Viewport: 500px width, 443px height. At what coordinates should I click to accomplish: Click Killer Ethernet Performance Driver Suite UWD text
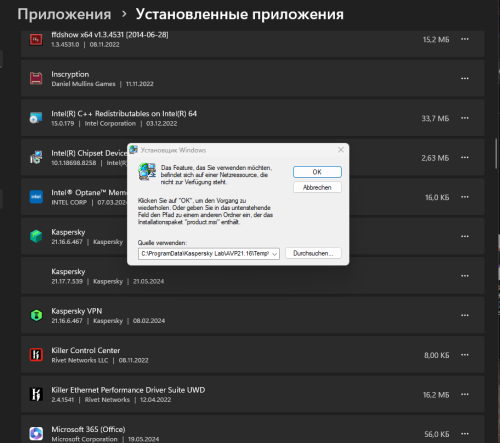tap(128, 390)
